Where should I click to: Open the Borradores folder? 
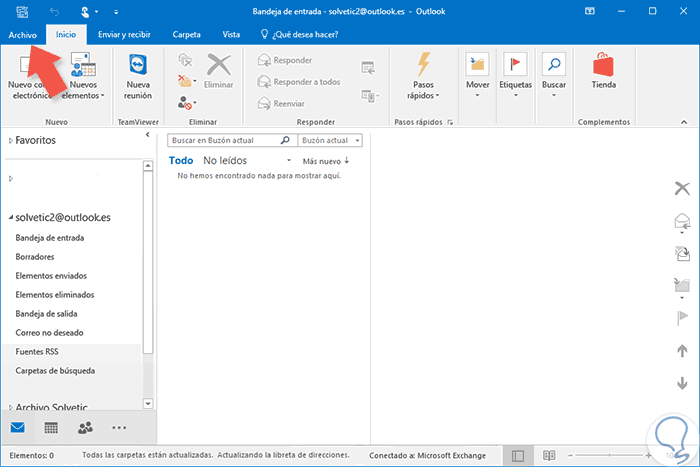34,257
